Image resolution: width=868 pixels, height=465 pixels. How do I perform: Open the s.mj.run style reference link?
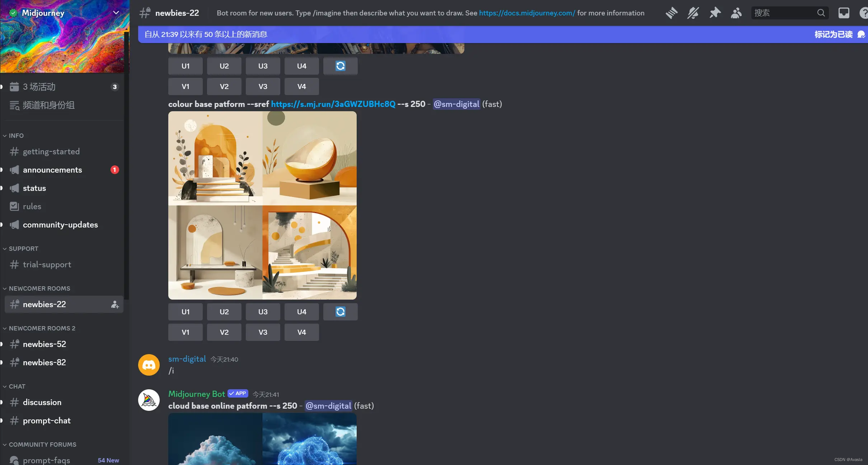(x=333, y=104)
